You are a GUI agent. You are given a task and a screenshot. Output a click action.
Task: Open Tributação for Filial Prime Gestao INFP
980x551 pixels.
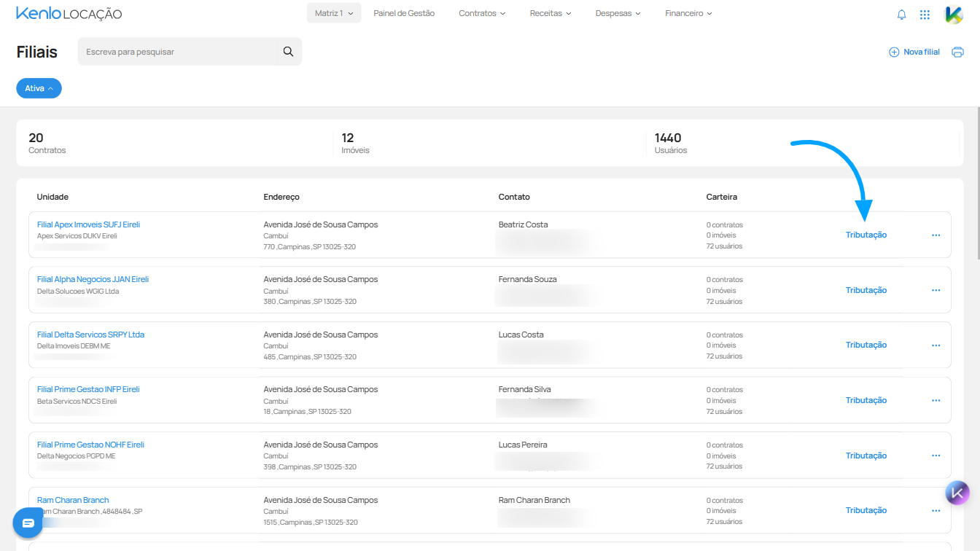pyautogui.click(x=866, y=400)
